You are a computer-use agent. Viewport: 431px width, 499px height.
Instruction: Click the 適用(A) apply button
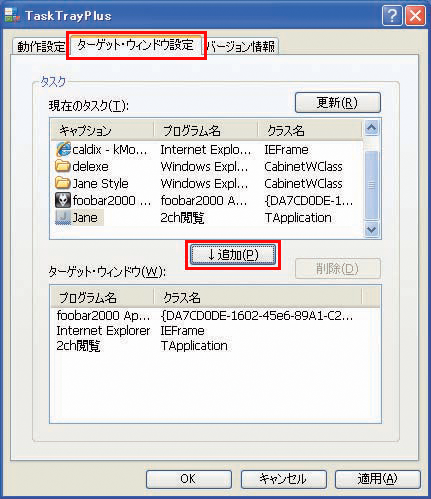(x=377, y=479)
